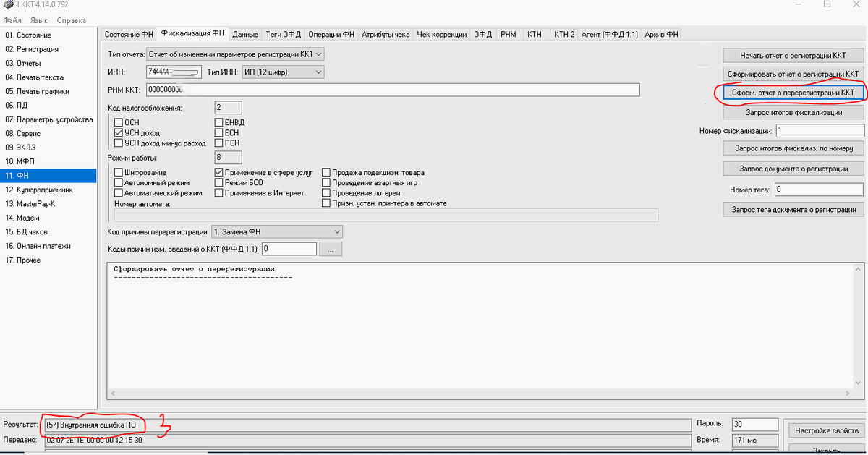Switch to the ОФД tab

pos(482,34)
